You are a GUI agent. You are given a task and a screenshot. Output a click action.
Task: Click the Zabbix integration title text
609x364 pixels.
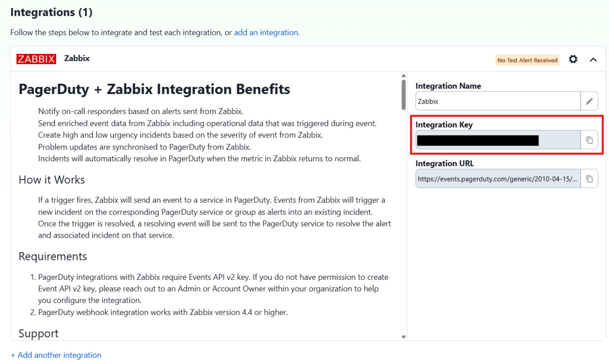tap(77, 58)
